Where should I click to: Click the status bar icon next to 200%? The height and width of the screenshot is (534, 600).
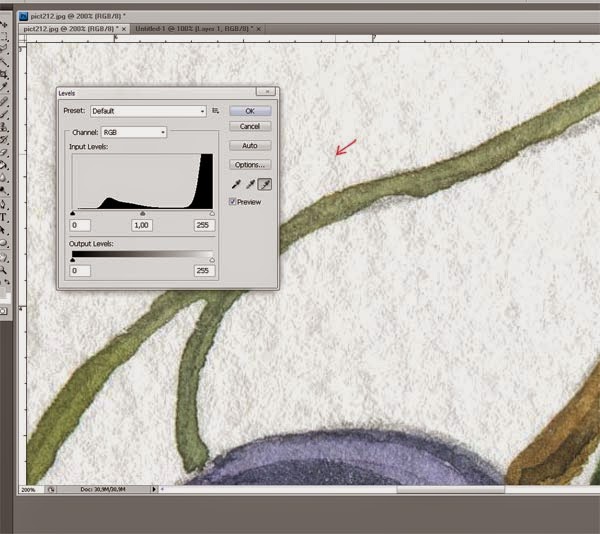51,489
